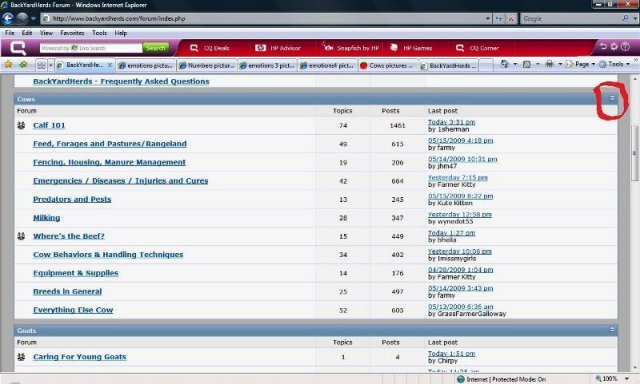Click the vertical page scrollbar thumb
Viewport: 640px width, 384px height.
click(x=634, y=153)
